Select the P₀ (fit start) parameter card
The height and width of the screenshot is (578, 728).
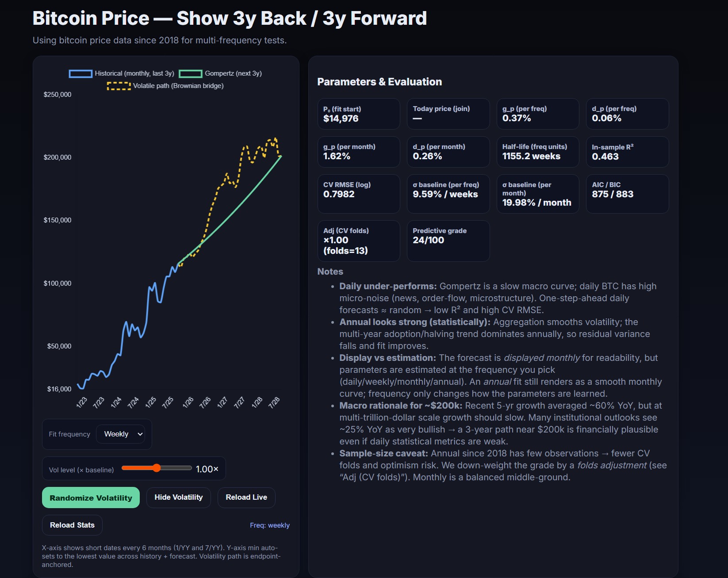click(x=358, y=114)
